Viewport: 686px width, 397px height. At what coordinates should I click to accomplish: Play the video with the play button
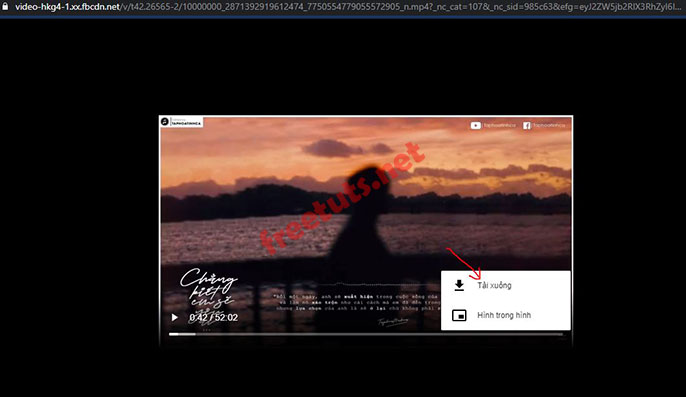[x=175, y=317]
